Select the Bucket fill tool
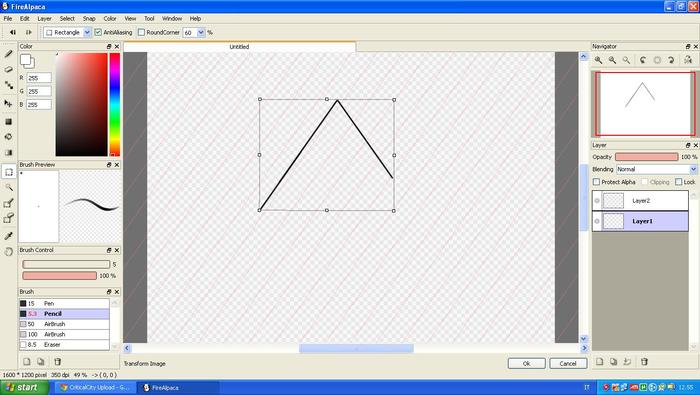Image resolution: width=700 pixels, height=395 pixels. click(8, 137)
